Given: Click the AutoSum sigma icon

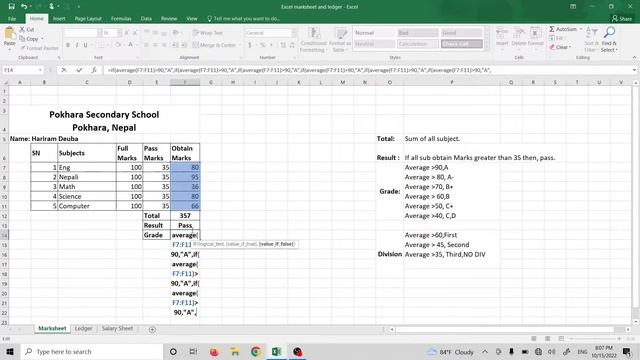Looking at the screenshot, I should (552, 29).
